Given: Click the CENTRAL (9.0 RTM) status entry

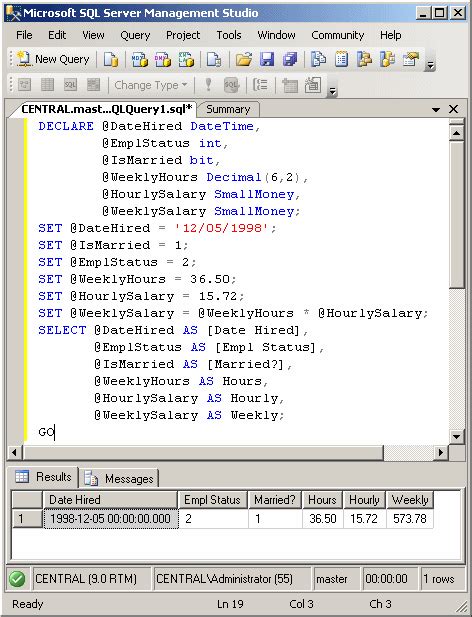Looking at the screenshot, I should coord(92,579).
